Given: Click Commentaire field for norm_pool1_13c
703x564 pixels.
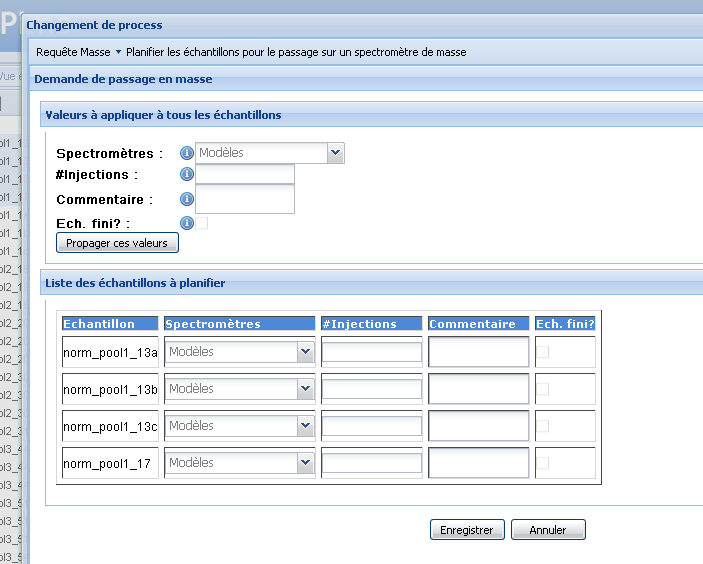Looking at the screenshot, I should (x=478, y=426).
